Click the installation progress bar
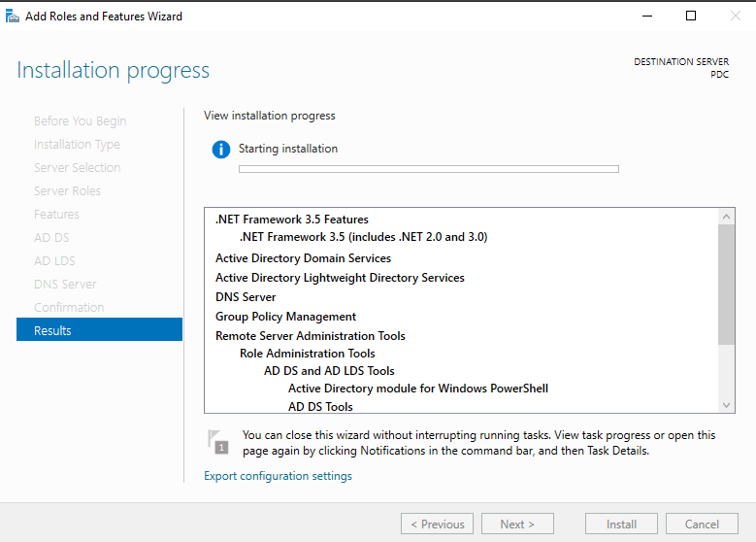 click(x=429, y=169)
